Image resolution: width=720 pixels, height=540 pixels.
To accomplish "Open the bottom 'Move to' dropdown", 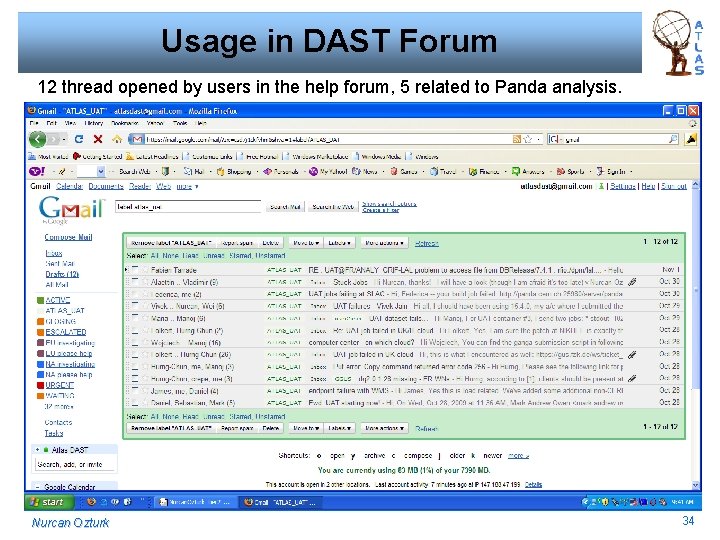I will pos(306,428).
